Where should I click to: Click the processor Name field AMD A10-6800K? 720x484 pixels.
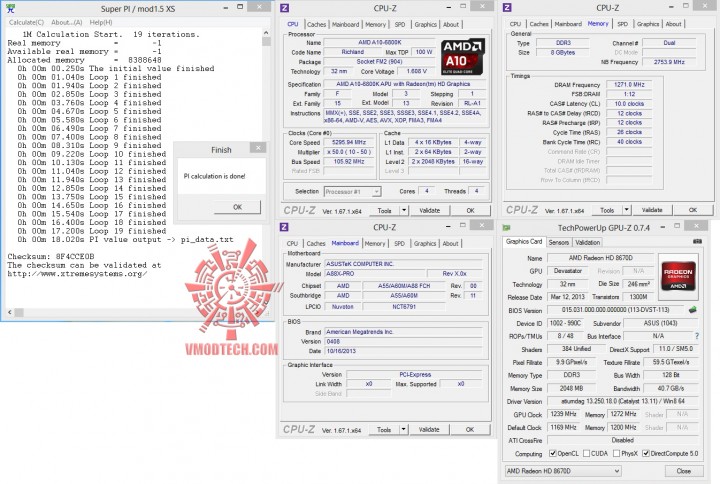coord(380,42)
